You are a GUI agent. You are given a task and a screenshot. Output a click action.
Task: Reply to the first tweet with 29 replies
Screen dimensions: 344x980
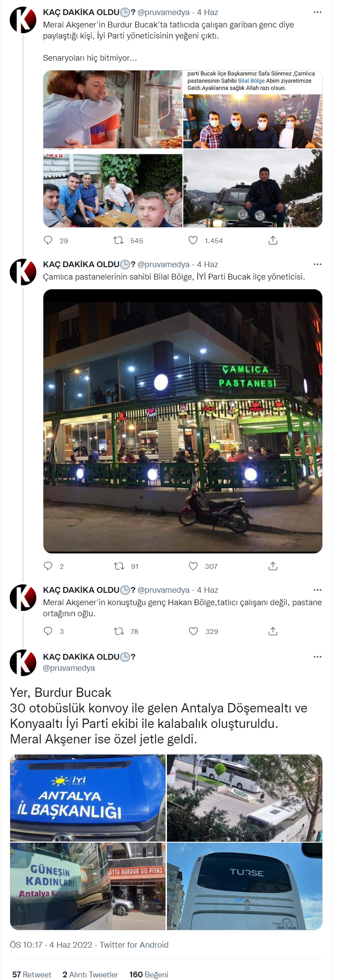coord(48,241)
